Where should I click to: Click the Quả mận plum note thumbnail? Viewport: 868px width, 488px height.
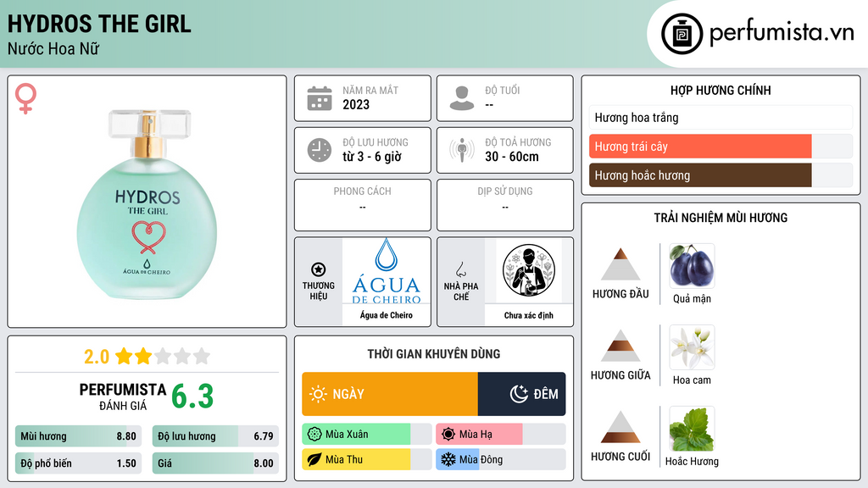tap(692, 266)
